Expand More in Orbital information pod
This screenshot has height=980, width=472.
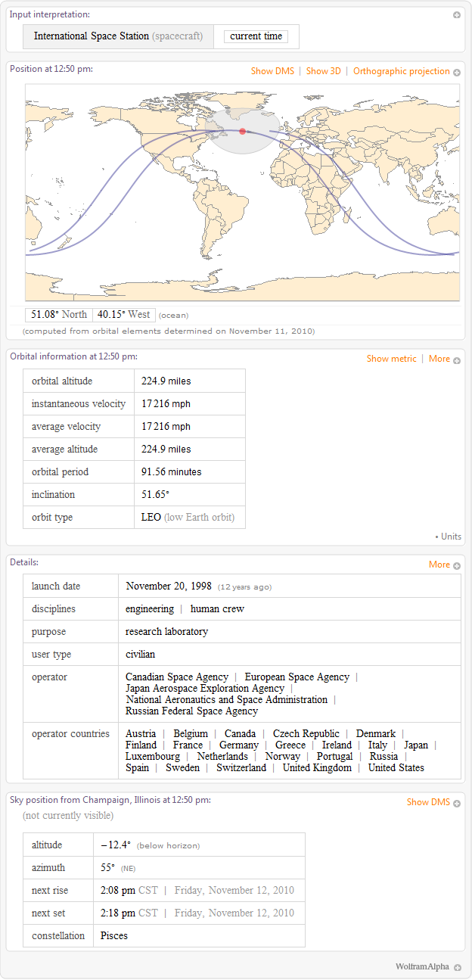pos(439,359)
